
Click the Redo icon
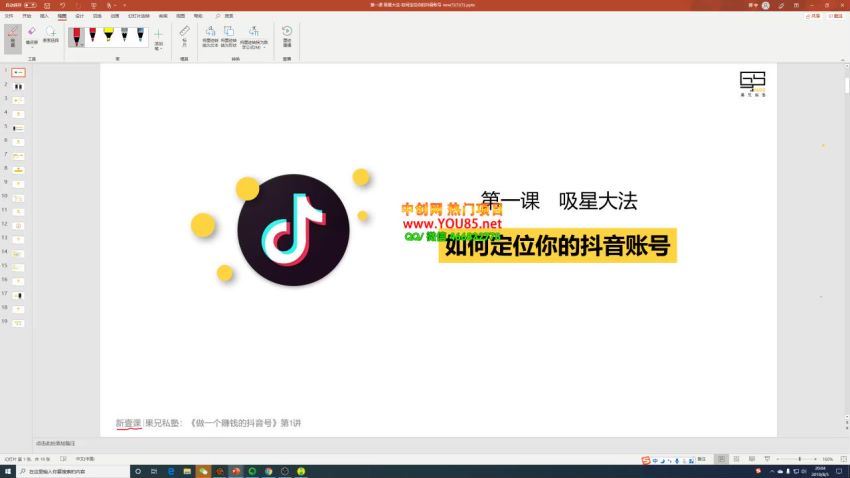click(78, 5)
